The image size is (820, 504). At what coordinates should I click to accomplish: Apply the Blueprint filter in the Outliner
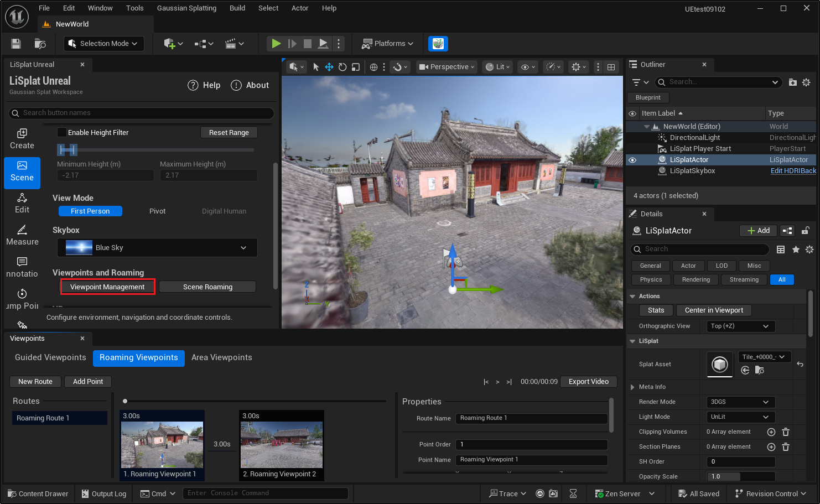648,98
